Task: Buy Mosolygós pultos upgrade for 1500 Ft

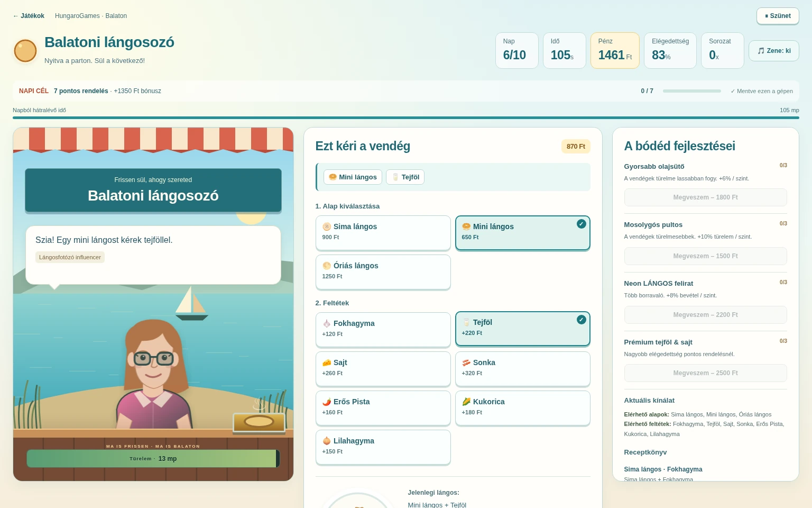Action: pos(705,256)
